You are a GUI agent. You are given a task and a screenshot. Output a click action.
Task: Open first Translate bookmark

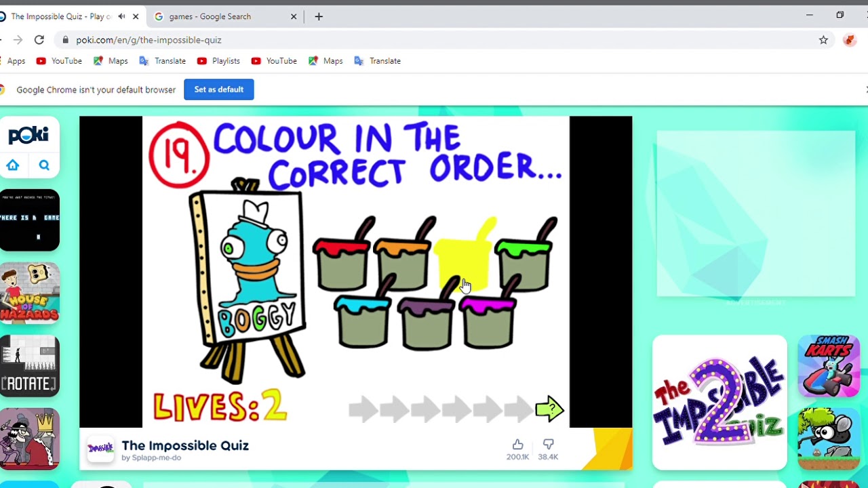(162, 61)
